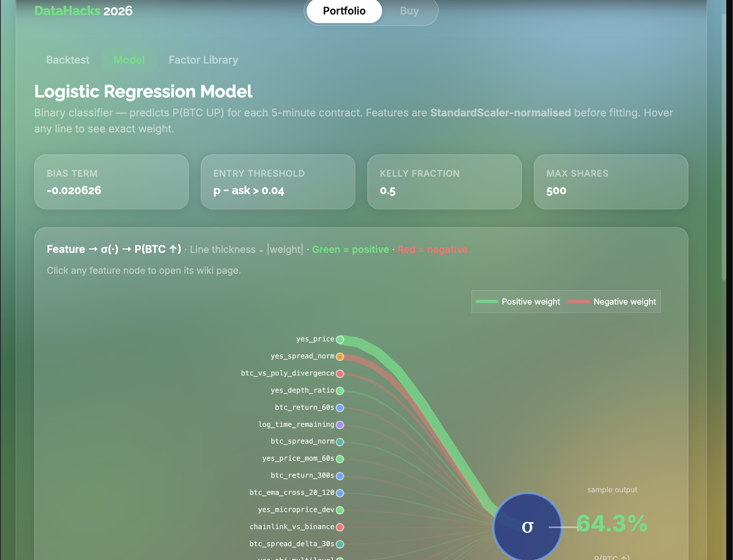Open the Backtest tab
This screenshot has width=733, height=560.
pyautogui.click(x=68, y=60)
